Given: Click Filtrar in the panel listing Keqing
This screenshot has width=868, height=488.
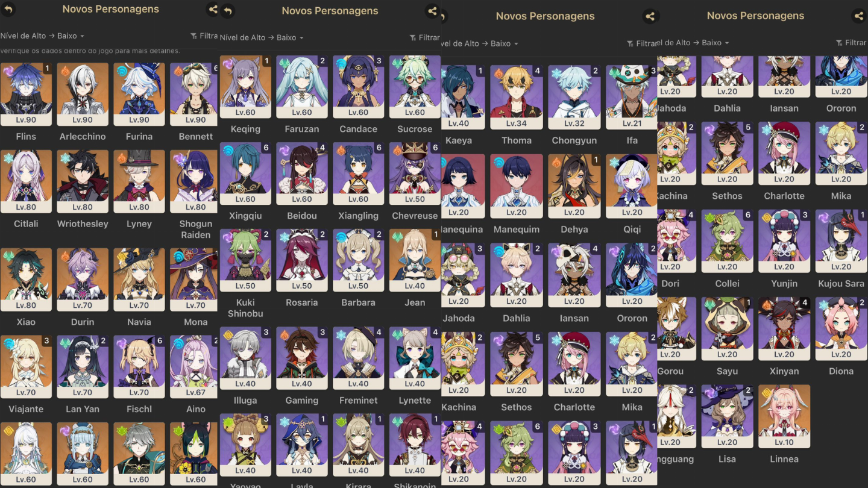Looking at the screenshot, I should (x=425, y=37).
